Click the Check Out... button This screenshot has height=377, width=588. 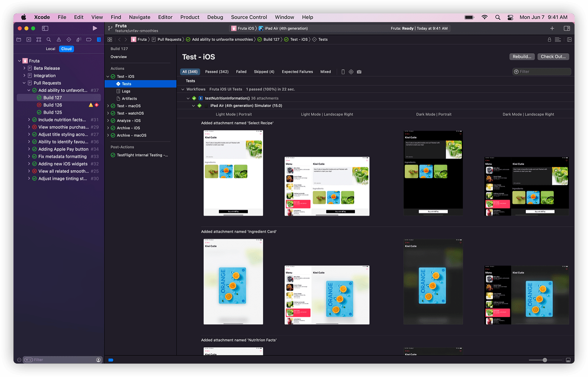coord(553,57)
